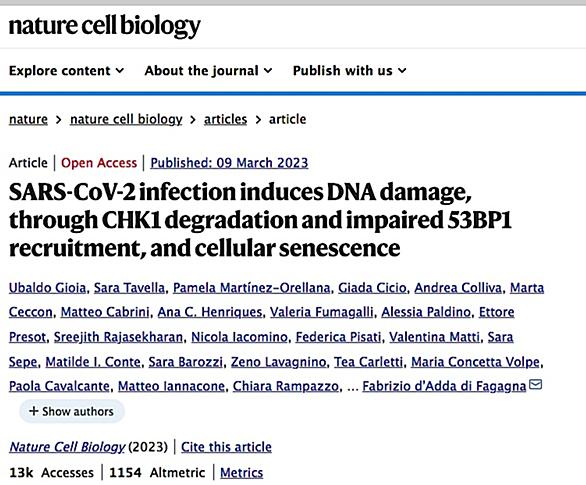
Task: Open Cite this article
Action: pyautogui.click(x=226, y=447)
